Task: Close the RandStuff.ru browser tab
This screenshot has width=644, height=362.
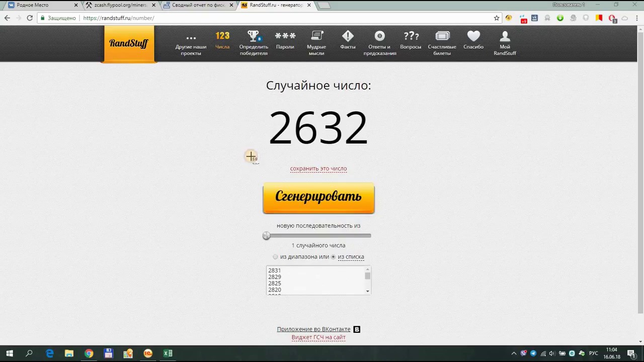Action: pyautogui.click(x=309, y=5)
